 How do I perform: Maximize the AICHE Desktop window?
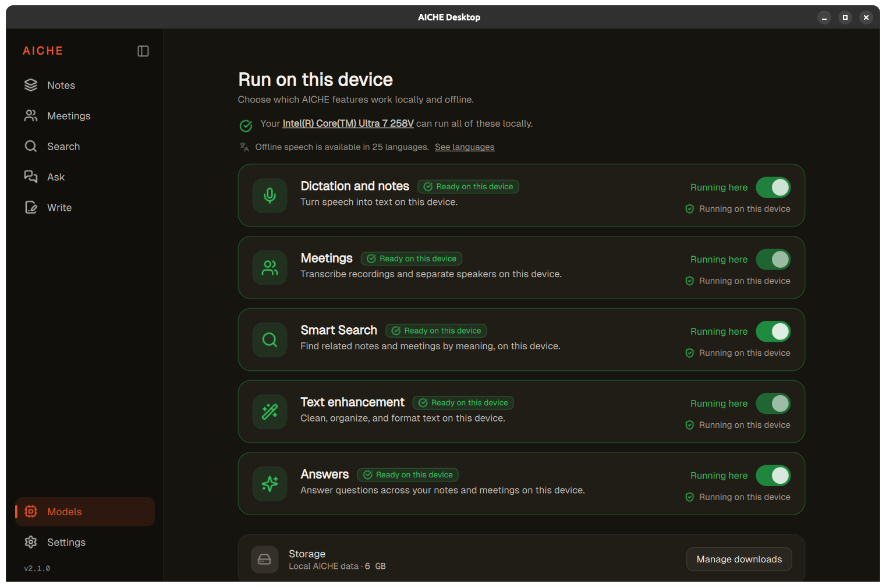pos(845,17)
